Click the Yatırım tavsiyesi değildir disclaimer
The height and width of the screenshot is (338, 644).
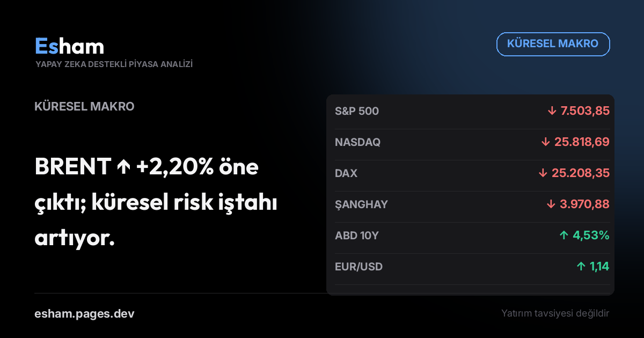[x=555, y=313]
